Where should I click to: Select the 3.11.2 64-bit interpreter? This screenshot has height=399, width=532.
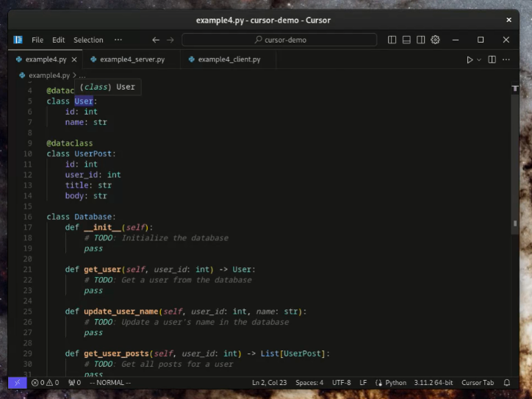[x=434, y=383]
